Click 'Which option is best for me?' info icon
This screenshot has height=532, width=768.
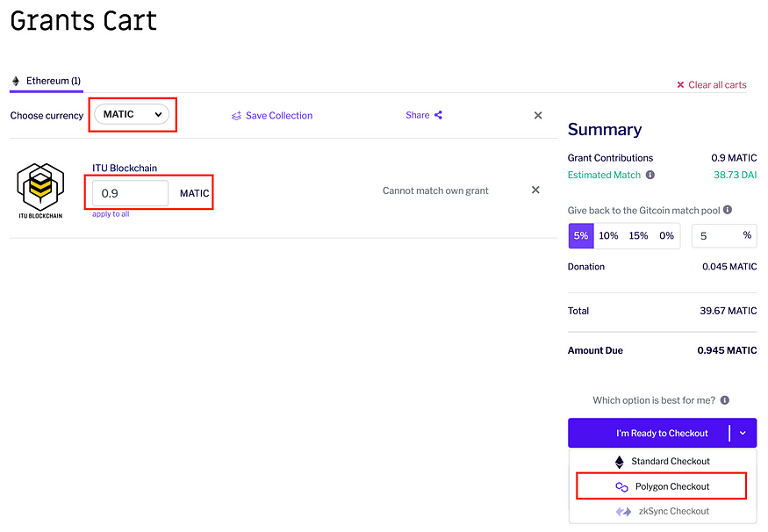click(x=725, y=400)
